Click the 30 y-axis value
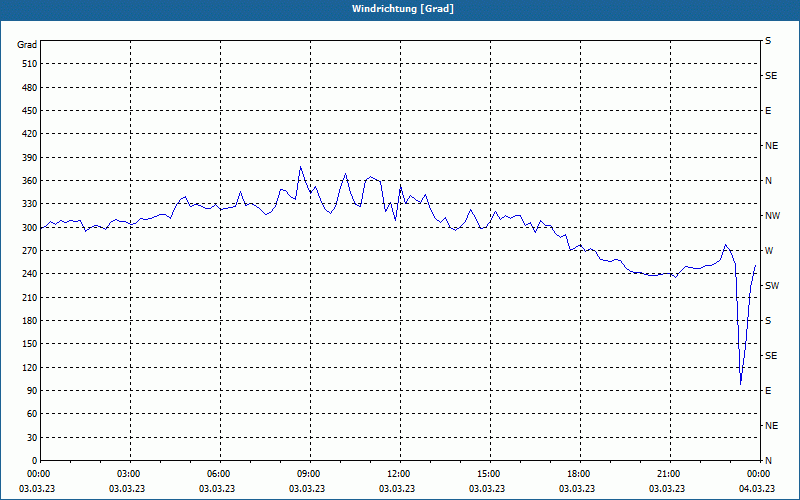 pos(32,438)
